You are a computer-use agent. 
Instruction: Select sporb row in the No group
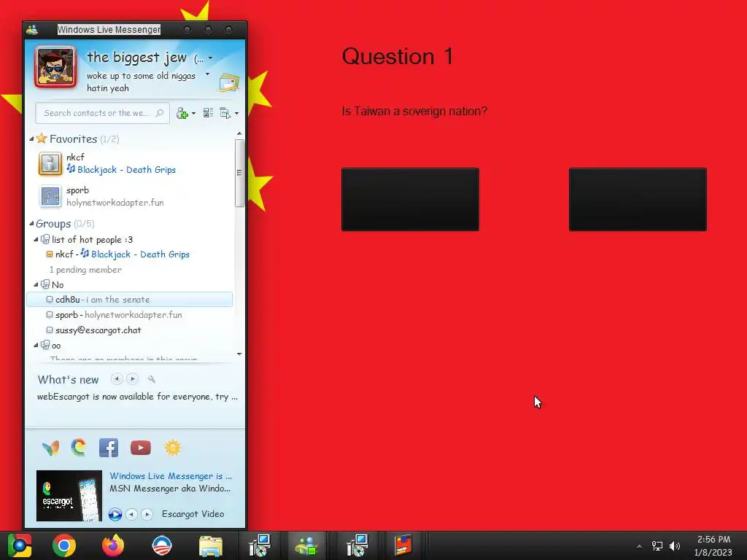pos(130,315)
